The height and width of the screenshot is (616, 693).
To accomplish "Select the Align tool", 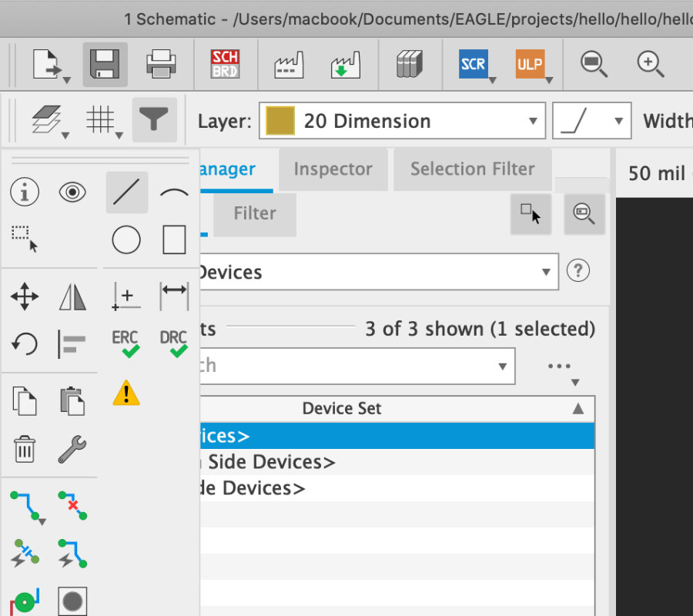I will 72,343.
